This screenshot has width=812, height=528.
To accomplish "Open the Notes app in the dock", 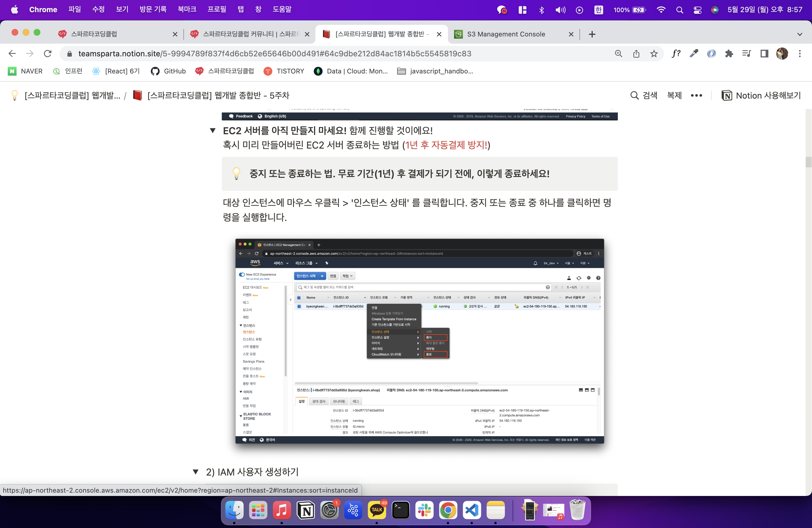I will click(x=496, y=510).
